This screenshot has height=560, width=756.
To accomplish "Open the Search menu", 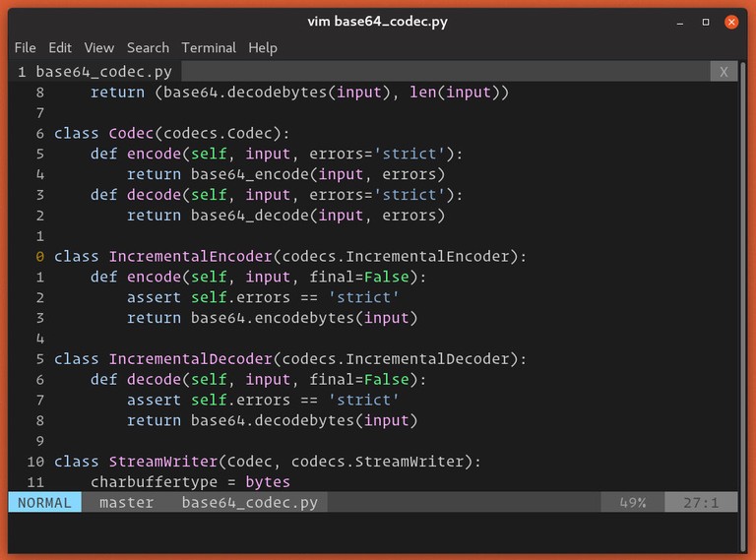I will tap(148, 47).
